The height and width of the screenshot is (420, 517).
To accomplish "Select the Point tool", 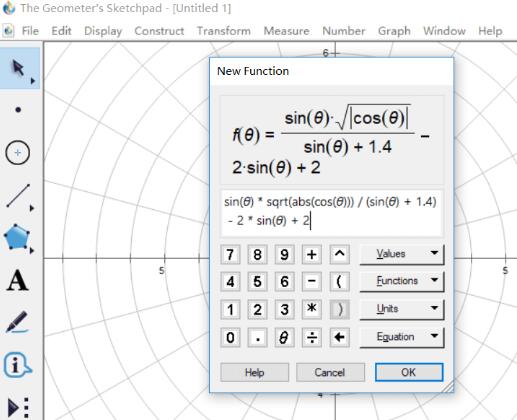I will (18, 110).
